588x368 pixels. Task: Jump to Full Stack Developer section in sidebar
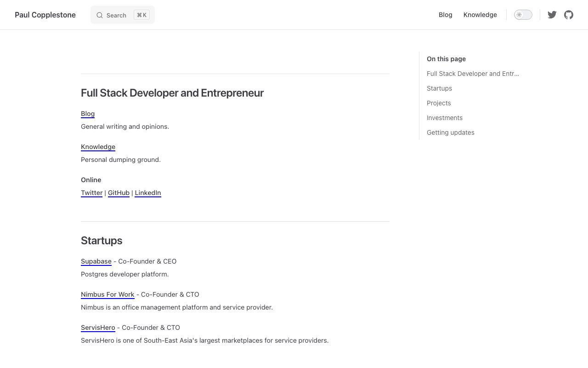click(473, 74)
